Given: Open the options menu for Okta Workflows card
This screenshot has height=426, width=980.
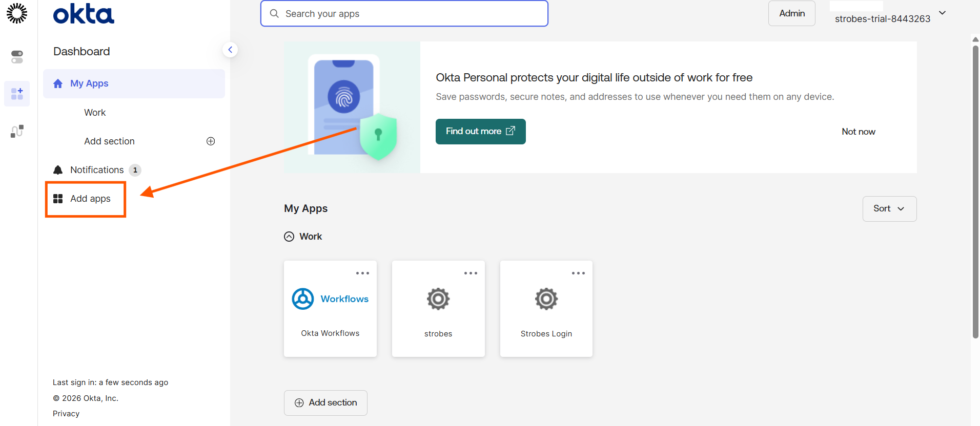Looking at the screenshot, I should click(x=363, y=273).
